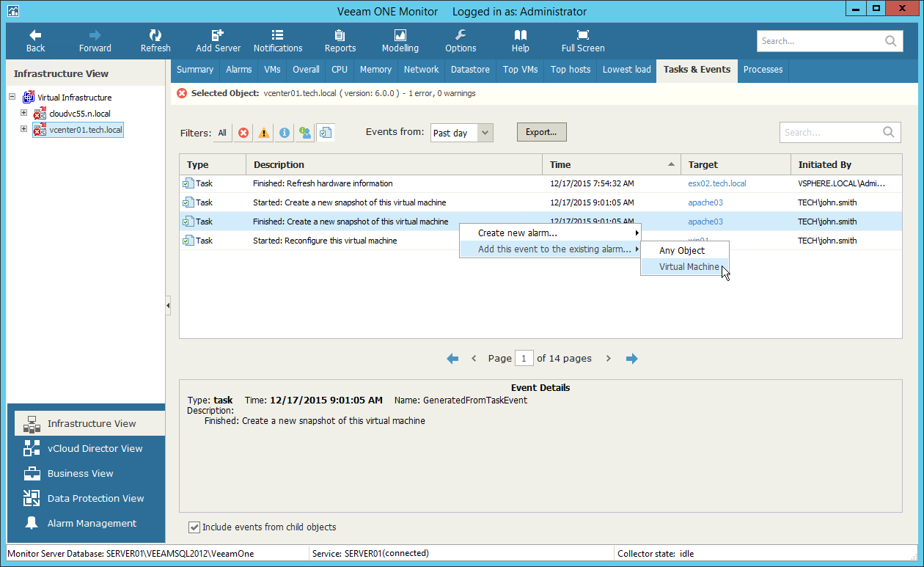Viewport: 924px width, 567px height.
Task: Open the esx02.tech.local target link
Action: pyautogui.click(x=717, y=183)
